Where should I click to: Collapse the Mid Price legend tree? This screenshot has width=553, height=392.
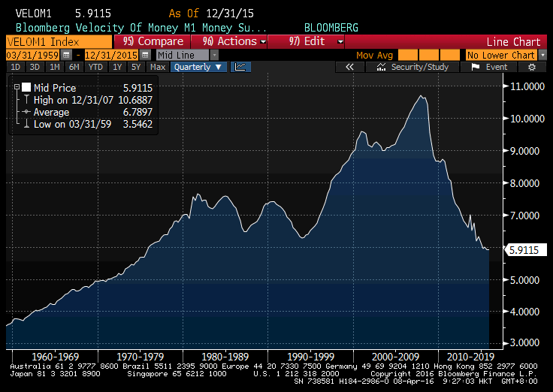coord(17,88)
